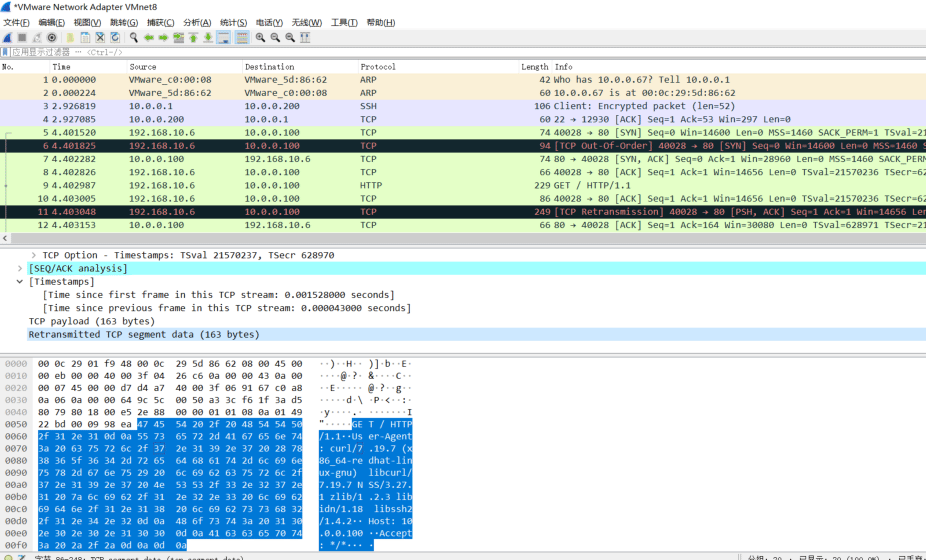Click the find packet magnifier icon
Image resolution: width=926 pixels, height=560 pixels.
pyautogui.click(x=134, y=38)
